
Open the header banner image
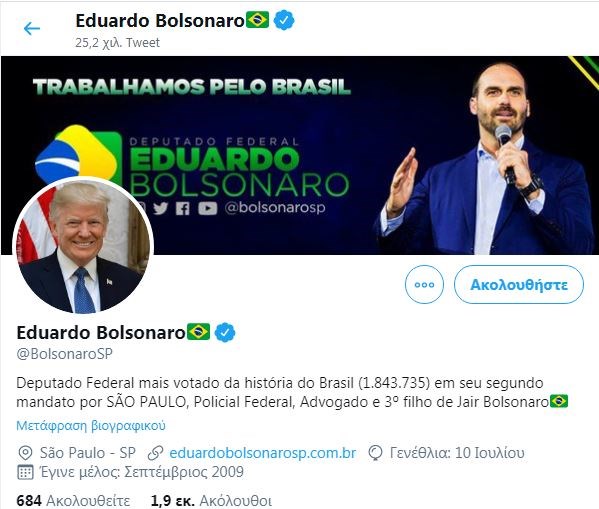tap(300, 155)
